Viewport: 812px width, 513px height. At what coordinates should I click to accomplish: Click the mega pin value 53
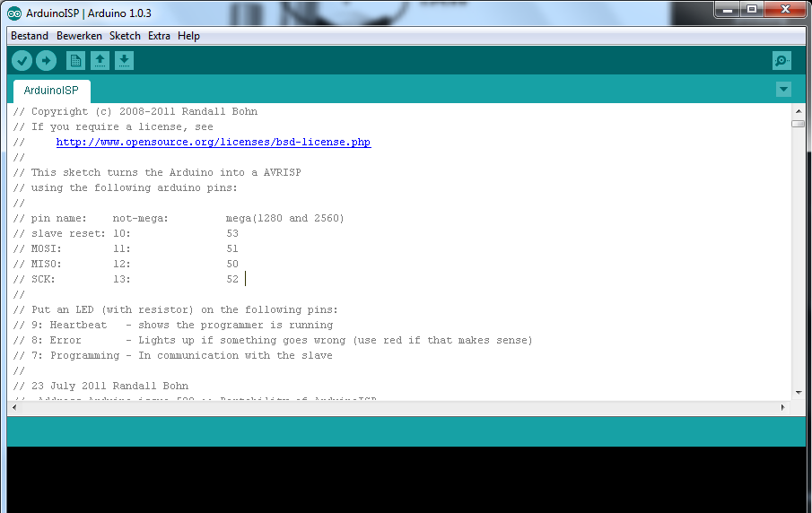232,233
